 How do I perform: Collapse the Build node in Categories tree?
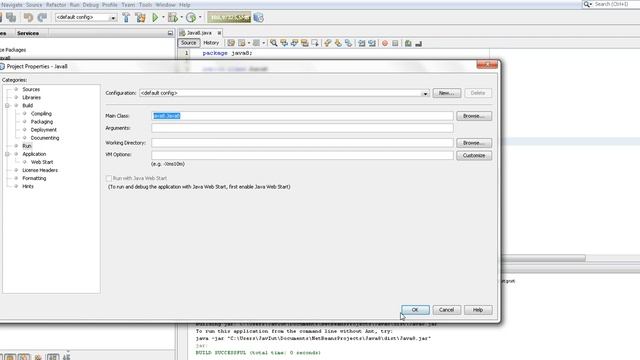pos(7,106)
